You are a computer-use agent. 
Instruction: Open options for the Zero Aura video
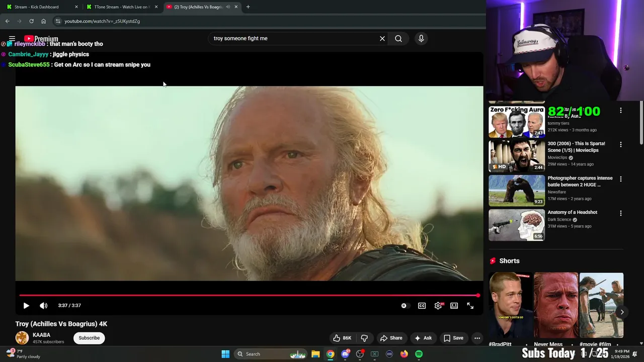620,110
